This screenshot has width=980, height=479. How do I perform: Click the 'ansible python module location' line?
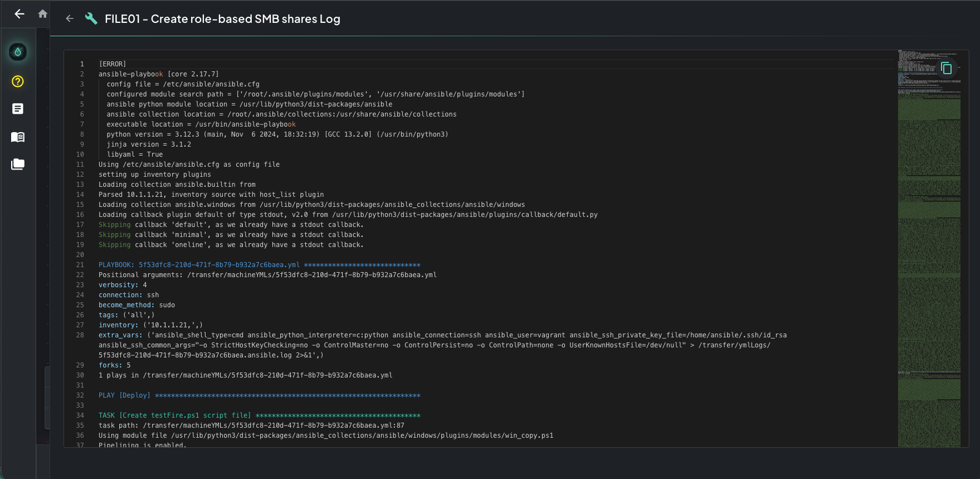click(x=250, y=104)
